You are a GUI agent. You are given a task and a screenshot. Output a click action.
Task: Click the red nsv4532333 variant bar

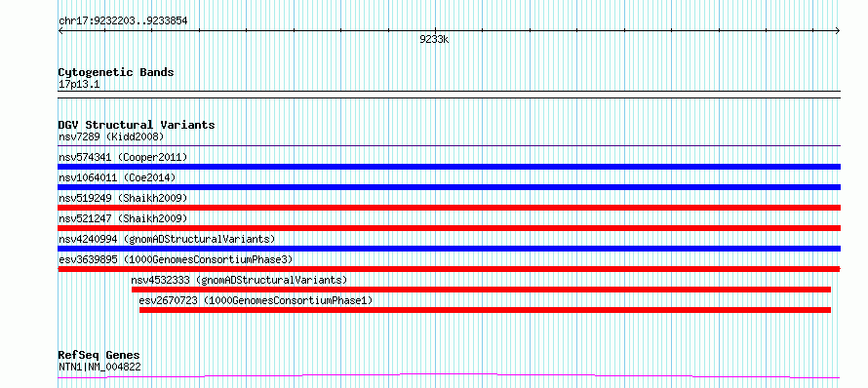pyautogui.click(x=481, y=290)
